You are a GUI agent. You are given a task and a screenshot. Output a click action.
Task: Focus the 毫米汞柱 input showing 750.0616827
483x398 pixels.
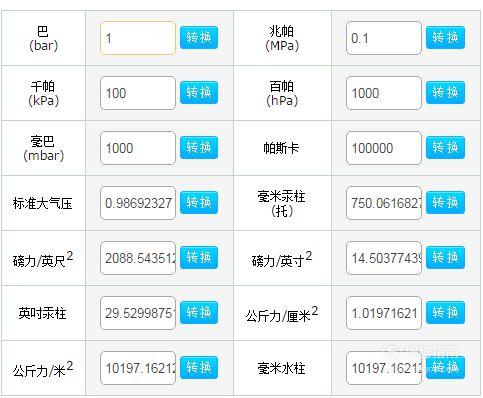coord(384,203)
